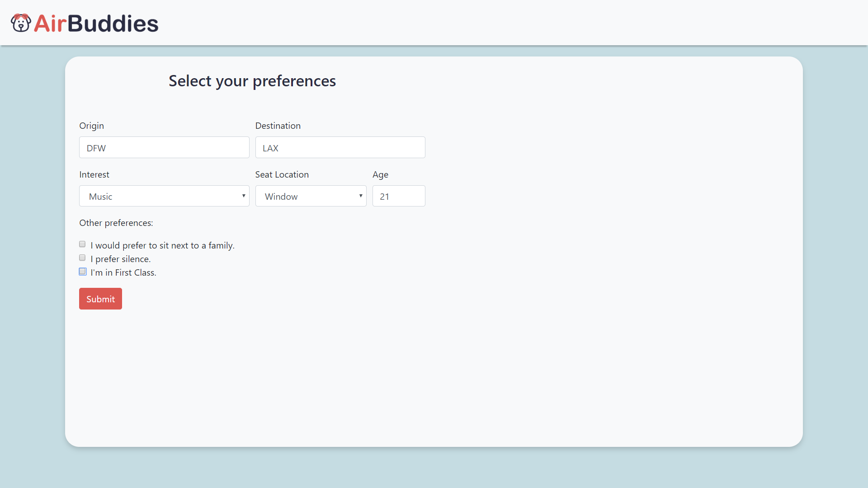Image resolution: width=868 pixels, height=488 pixels.
Task: Click the AirBuddies brand name text
Action: click(96, 23)
